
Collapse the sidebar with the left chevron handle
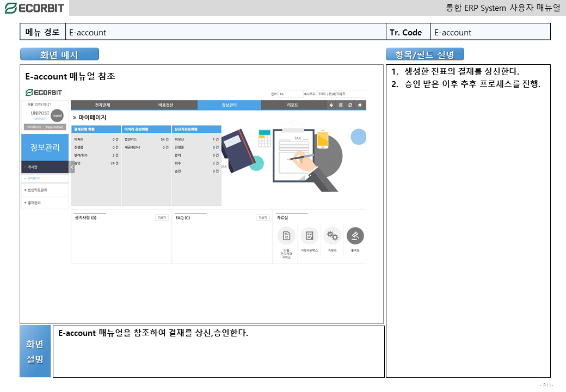pyautogui.click(x=72, y=167)
